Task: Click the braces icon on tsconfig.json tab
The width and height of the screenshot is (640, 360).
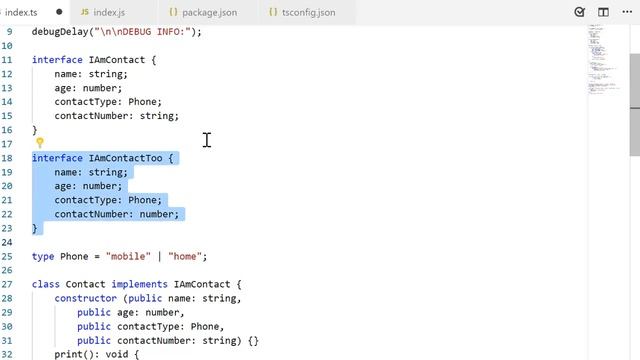Action: click(273, 12)
